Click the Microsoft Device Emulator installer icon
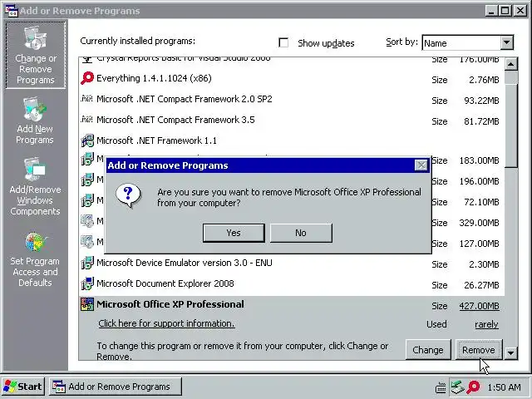 87,263
